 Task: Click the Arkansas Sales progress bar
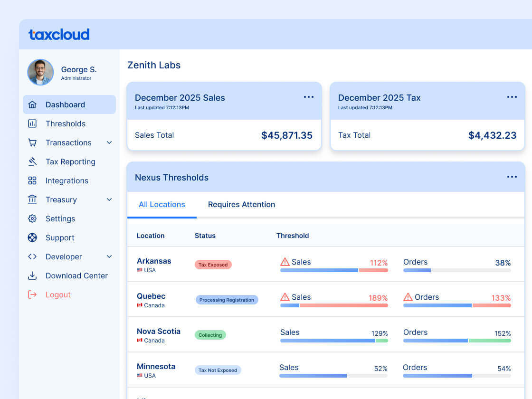click(334, 270)
